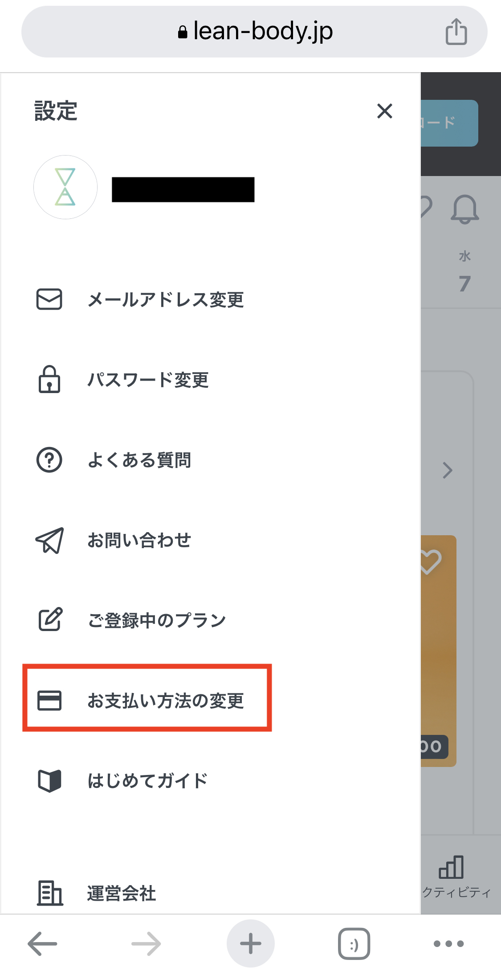Tap the pencil edit icon for ご登録中のプラン

pyautogui.click(x=50, y=619)
